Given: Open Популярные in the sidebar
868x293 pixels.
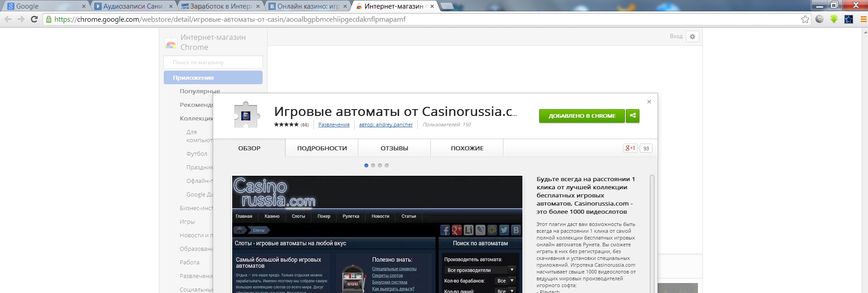Looking at the screenshot, I should (x=200, y=91).
